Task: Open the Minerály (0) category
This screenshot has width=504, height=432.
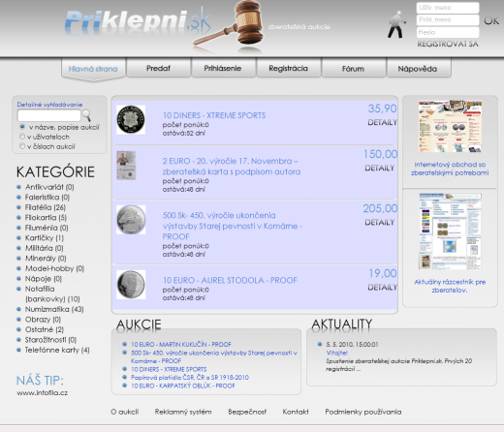Action: [x=46, y=259]
